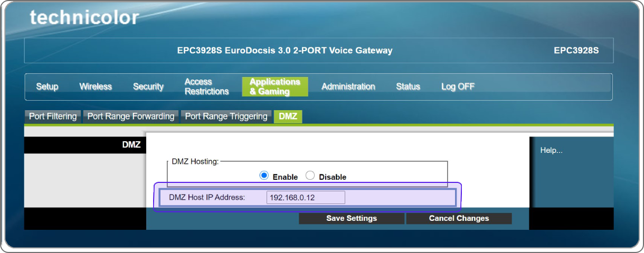Image resolution: width=644 pixels, height=253 pixels.
Task: Switch to the Port Range Triggering tab
Action: (x=226, y=116)
